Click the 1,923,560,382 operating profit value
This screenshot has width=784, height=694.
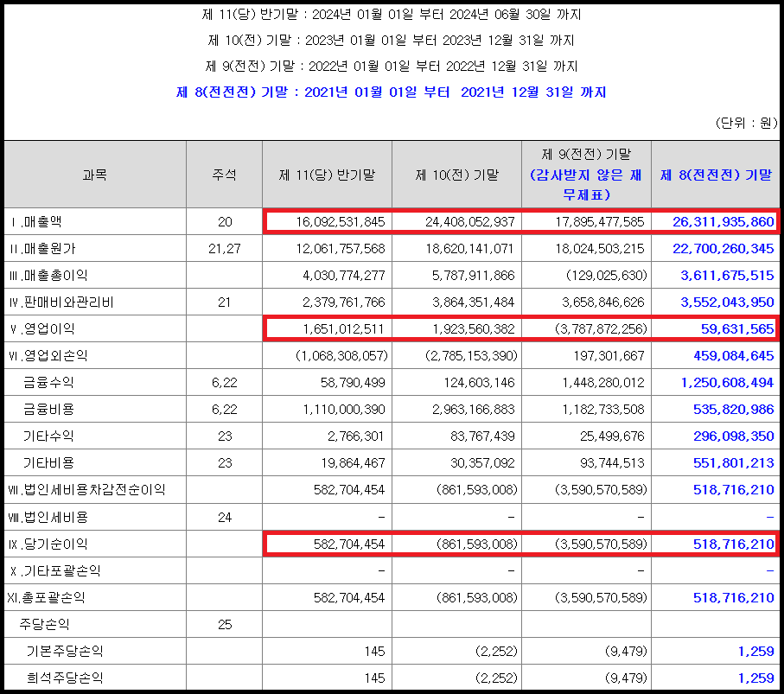[473, 329]
